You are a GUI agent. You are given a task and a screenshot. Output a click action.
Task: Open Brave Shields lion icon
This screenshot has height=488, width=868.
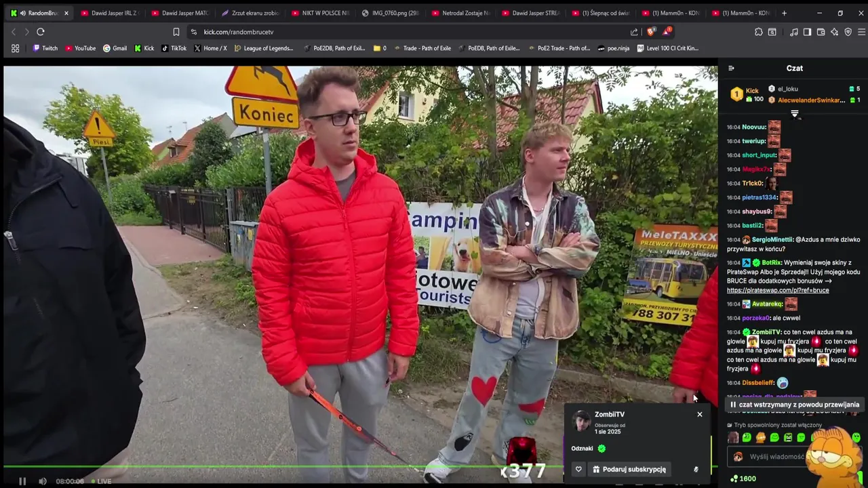click(651, 32)
